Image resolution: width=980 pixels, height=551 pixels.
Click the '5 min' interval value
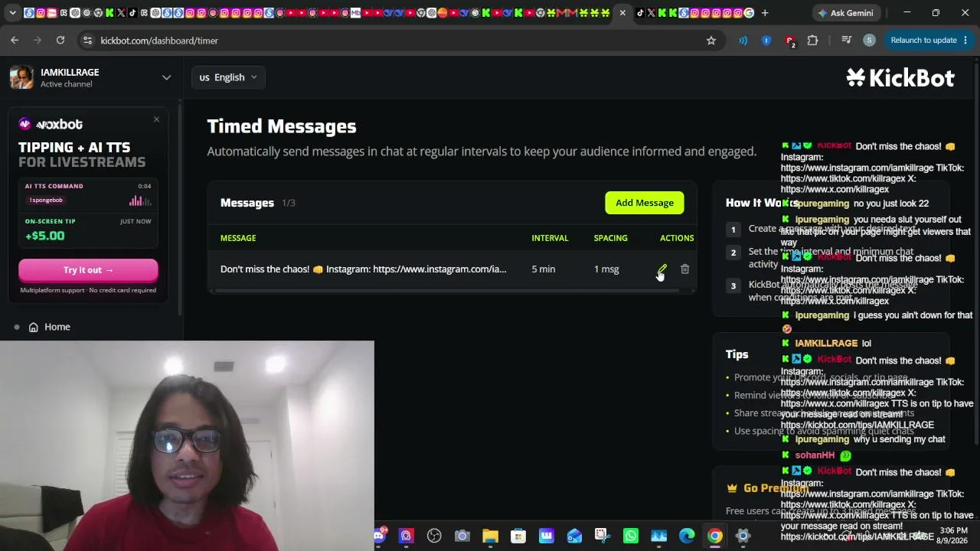pos(544,269)
